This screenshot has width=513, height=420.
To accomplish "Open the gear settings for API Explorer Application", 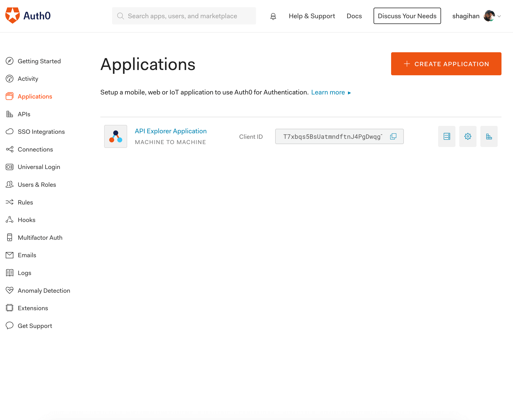I will tap(468, 136).
